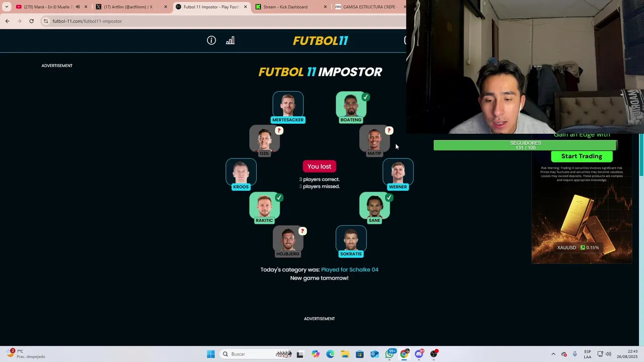Close the Kick Dashboard tab
Viewport: 644px width, 362px height.
click(x=325, y=7)
